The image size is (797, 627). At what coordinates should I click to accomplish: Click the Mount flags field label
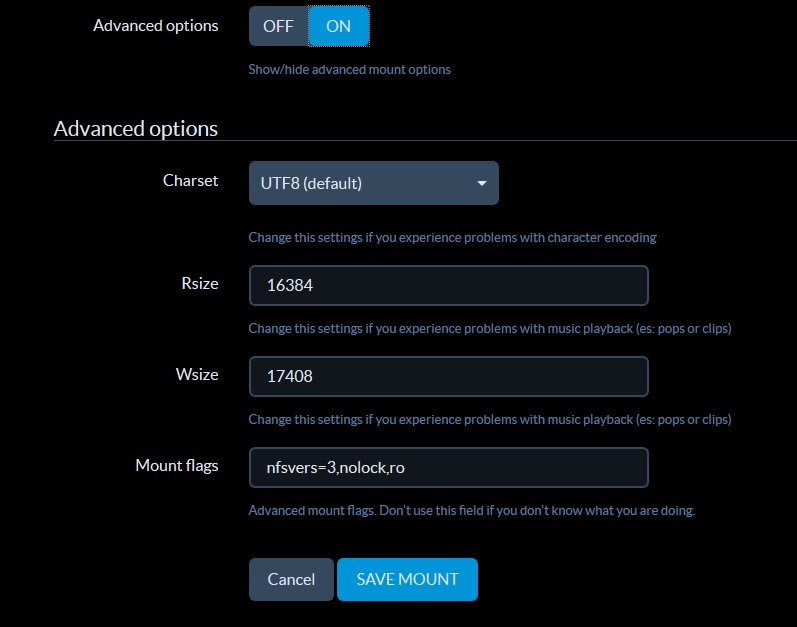(177, 465)
